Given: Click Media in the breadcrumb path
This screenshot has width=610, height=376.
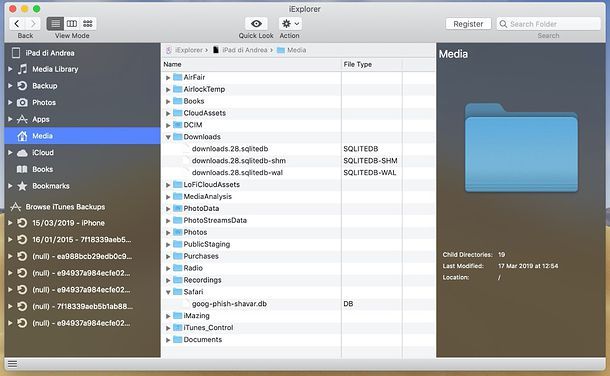Looking at the screenshot, I should pyautogui.click(x=297, y=50).
